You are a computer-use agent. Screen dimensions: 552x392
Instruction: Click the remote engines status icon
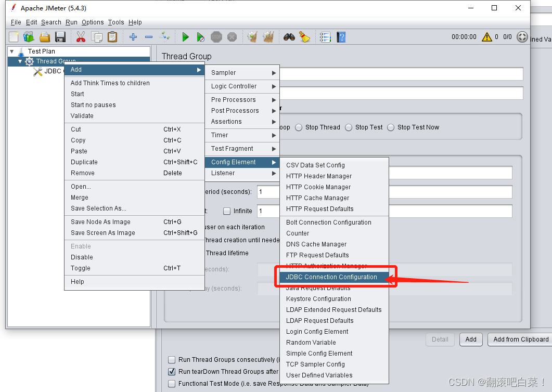[x=522, y=36]
